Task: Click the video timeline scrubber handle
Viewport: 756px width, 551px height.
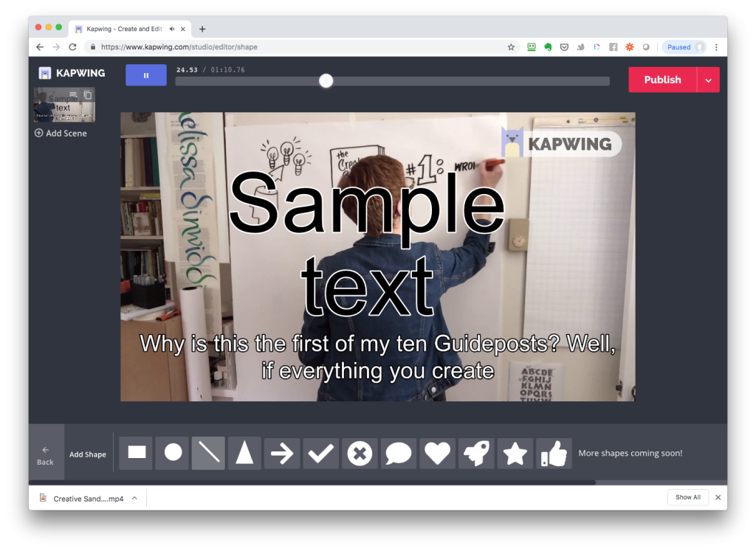Action: pyautogui.click(x=326, y=80)
